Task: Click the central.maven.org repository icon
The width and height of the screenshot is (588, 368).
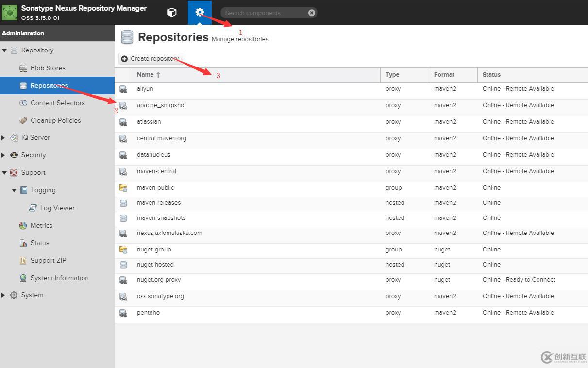Action: pos(123,139)
